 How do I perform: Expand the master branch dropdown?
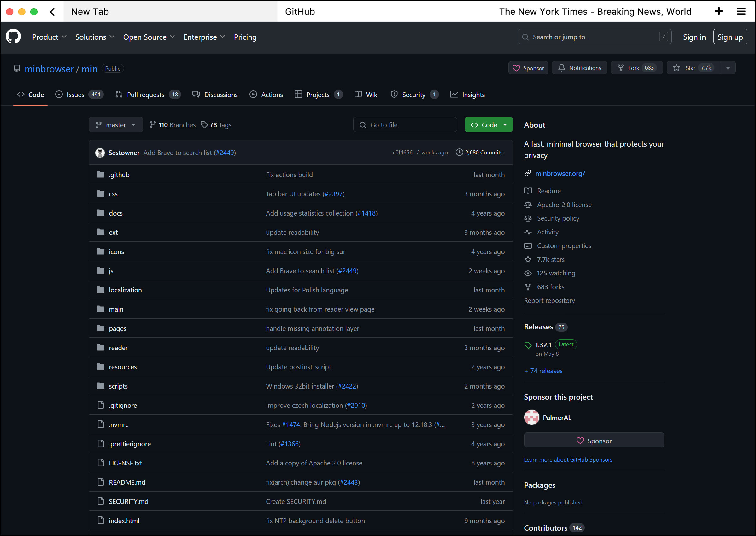[116, 125]
